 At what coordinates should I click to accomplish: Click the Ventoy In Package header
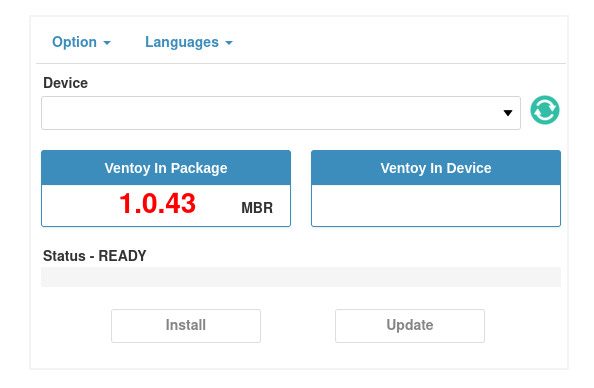pos(166,168)
